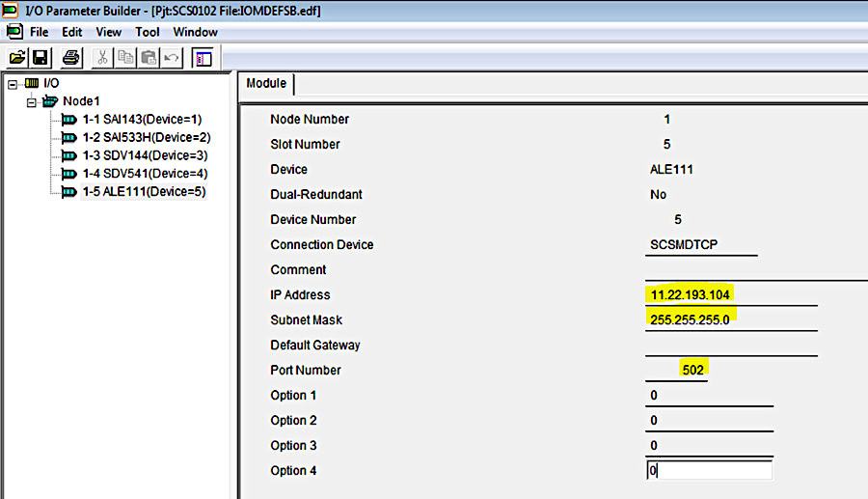Click the IP Address label

click(x=300, y=295)
